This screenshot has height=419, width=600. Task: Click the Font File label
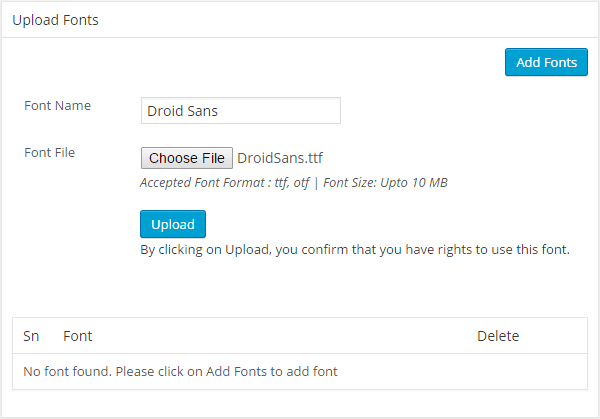click(49, 152)
